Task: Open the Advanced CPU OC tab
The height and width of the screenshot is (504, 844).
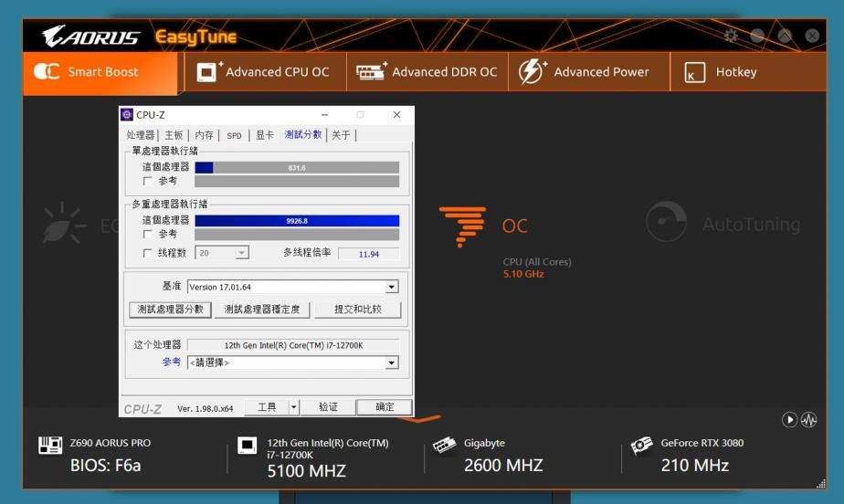Action: (x=266, y=71)
